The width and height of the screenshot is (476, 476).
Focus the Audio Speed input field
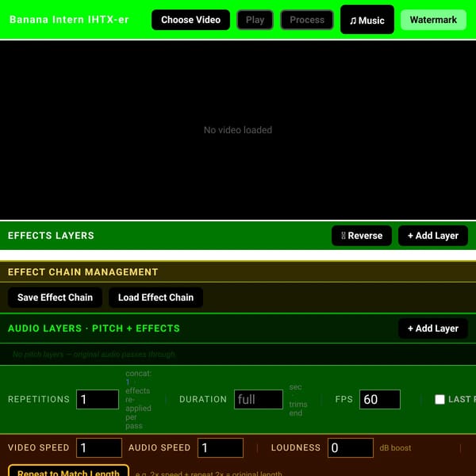[221, 447]
